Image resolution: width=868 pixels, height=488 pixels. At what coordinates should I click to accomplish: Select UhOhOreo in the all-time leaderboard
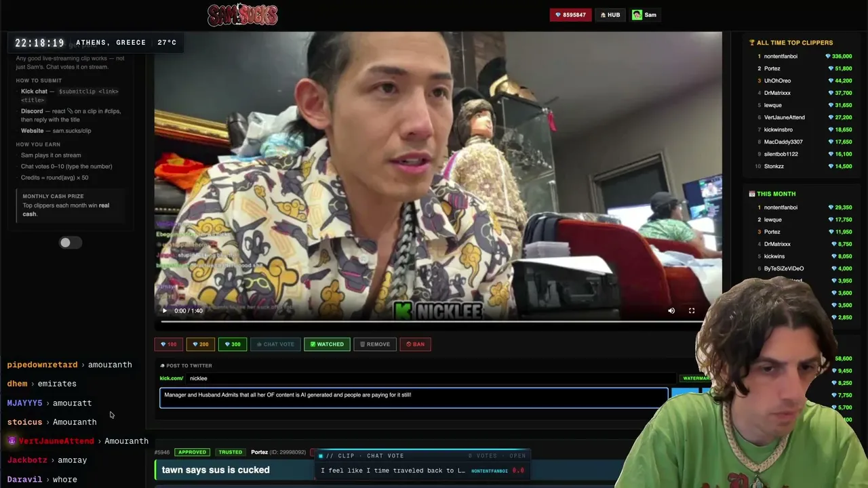tap(777, 81)
